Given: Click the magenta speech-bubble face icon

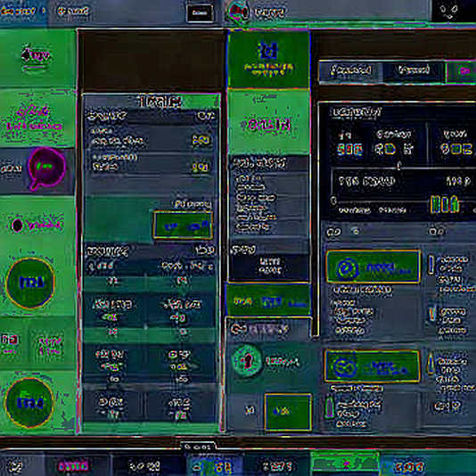Looking at the screenshot, I should click(x=46, y=168).
